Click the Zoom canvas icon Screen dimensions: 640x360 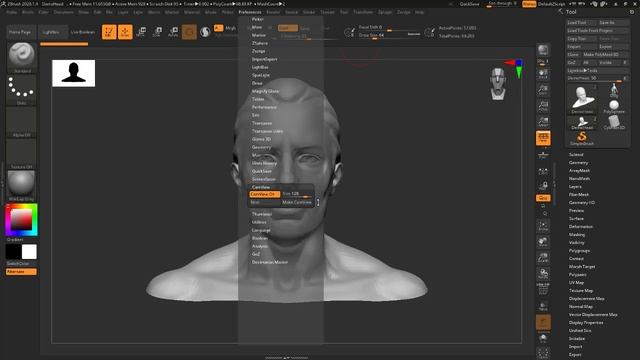click(543, 90)
